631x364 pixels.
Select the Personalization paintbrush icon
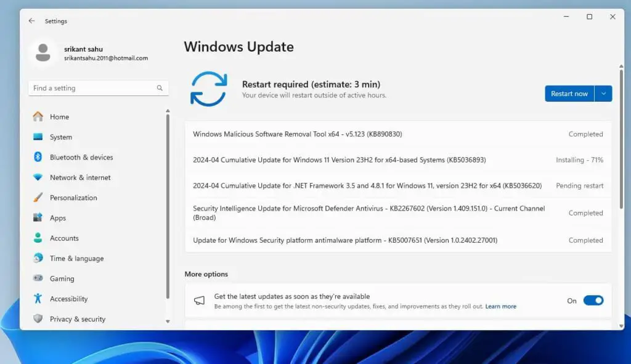tap(39, 198)
